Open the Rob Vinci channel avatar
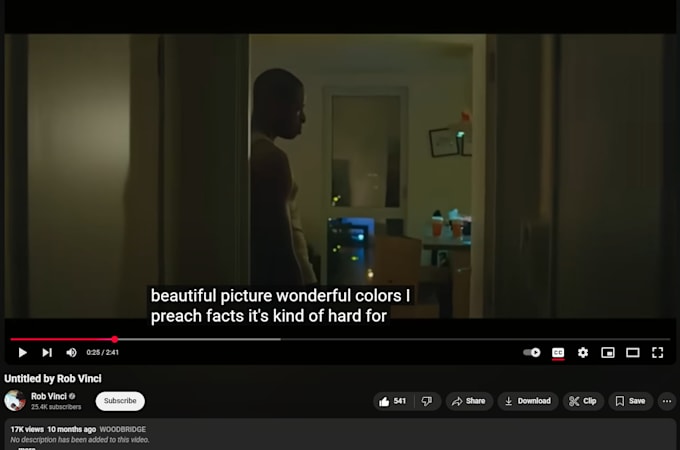 [15, 401]
